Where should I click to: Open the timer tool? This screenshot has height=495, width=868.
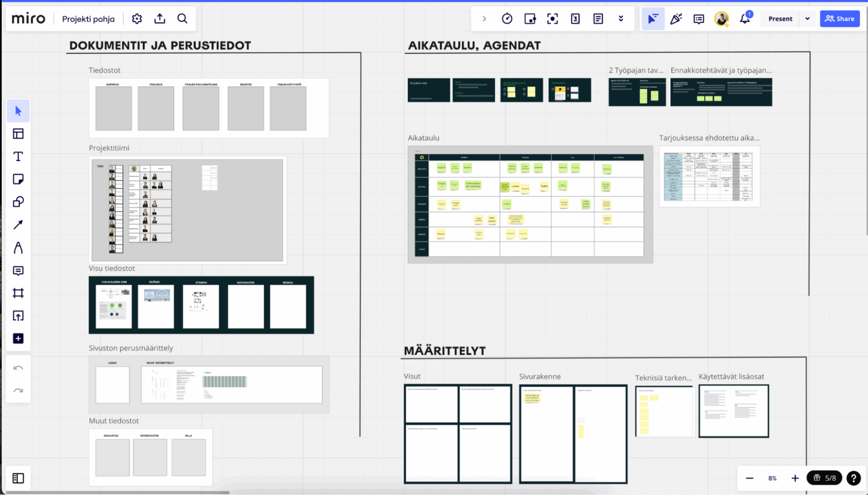(x=507, y=19)
